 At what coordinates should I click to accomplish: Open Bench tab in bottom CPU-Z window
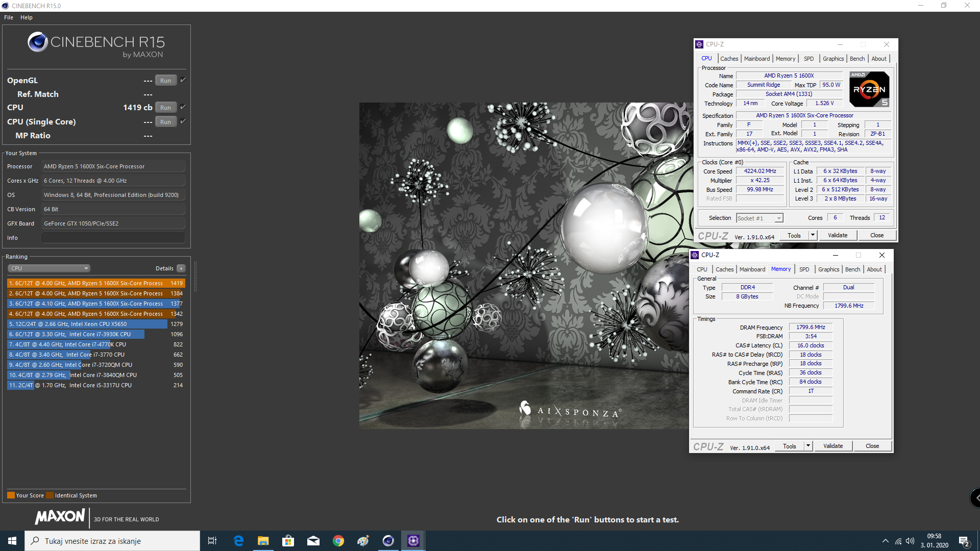[x=853, y=269]
